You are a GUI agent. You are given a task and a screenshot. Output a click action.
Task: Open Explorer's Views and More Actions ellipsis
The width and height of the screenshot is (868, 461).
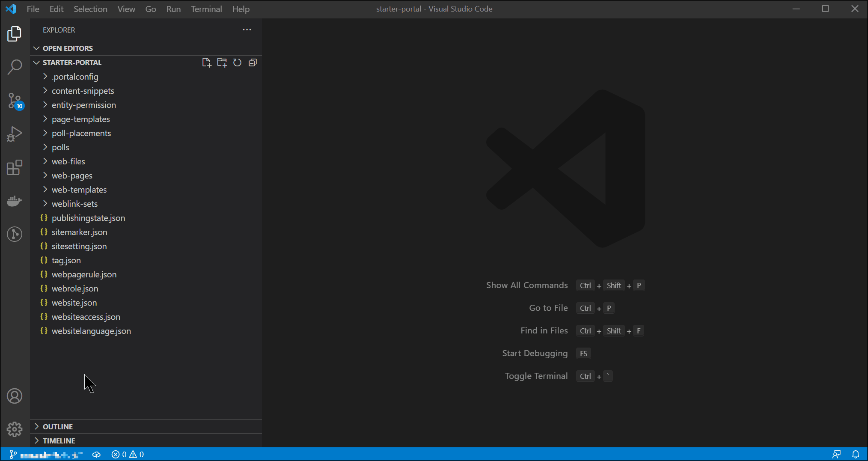point(247,30)
